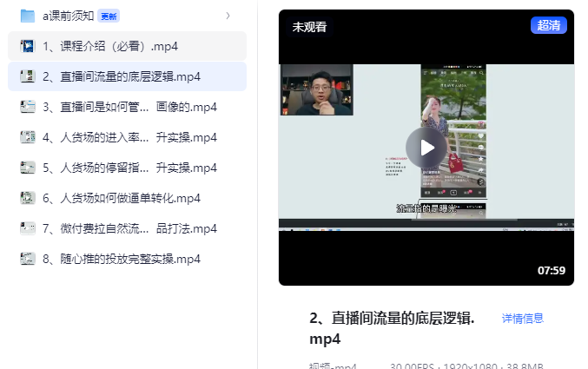This screenshot has height=369, width=588.
Task: Open file 6、人货场如何做逼单转化.mp4
Action: point(127,198)
